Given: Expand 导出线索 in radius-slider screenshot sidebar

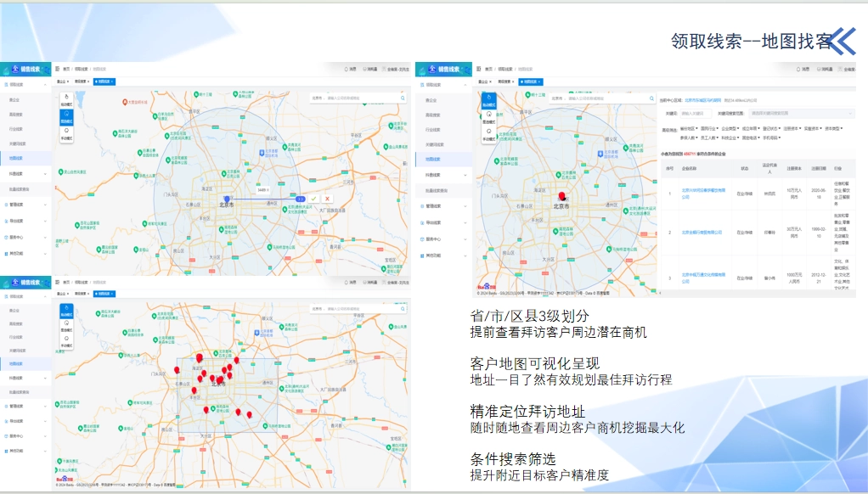Looking at the screenshot, I should 25,221.
